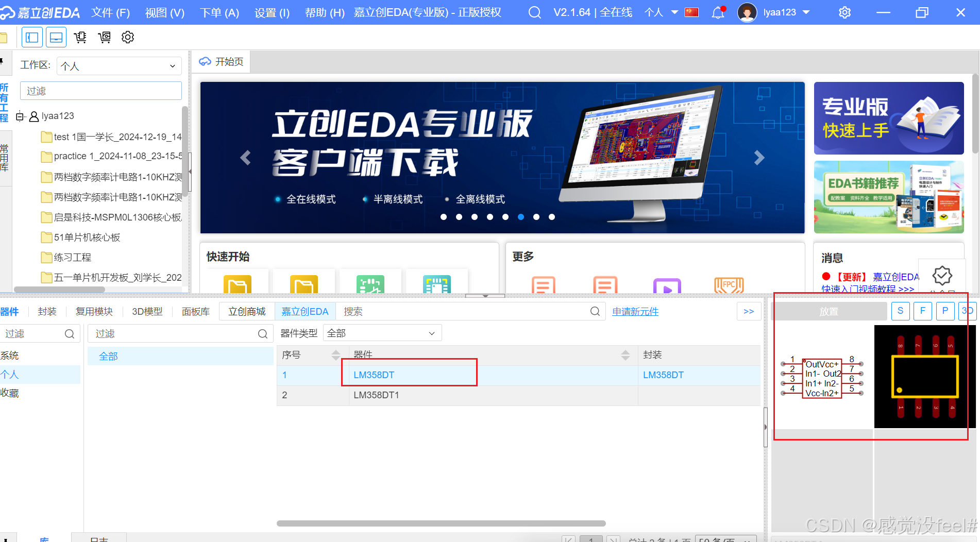Select the last banner carousel dot
Screen dimensions: 980x542
(x=552, y=217)
